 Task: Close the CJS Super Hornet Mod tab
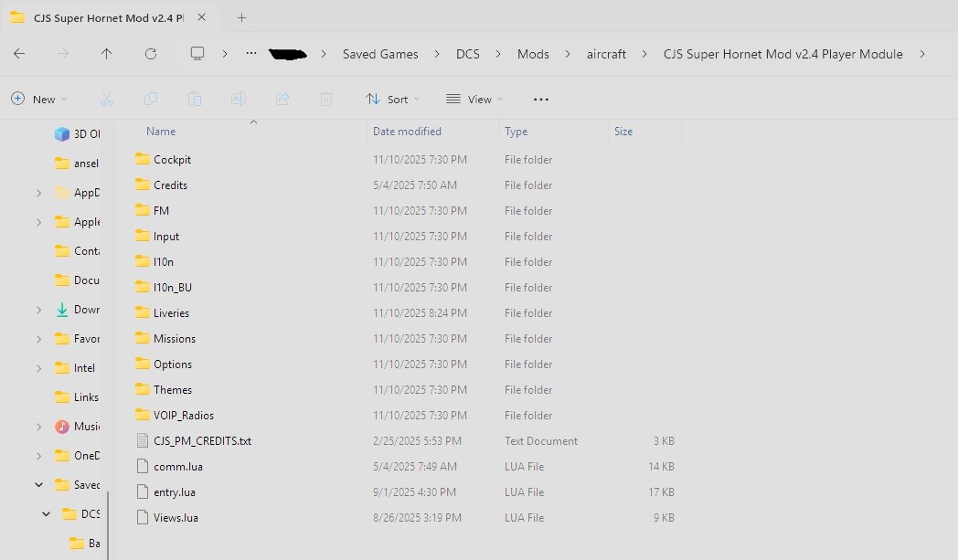(x=202, y=17)
